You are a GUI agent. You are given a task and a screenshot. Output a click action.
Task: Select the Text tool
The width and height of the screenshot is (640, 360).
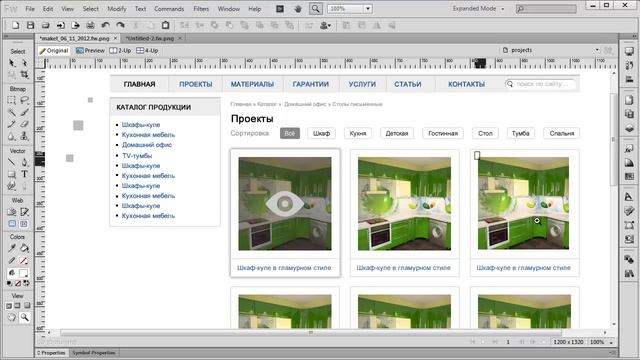(24, 174)
